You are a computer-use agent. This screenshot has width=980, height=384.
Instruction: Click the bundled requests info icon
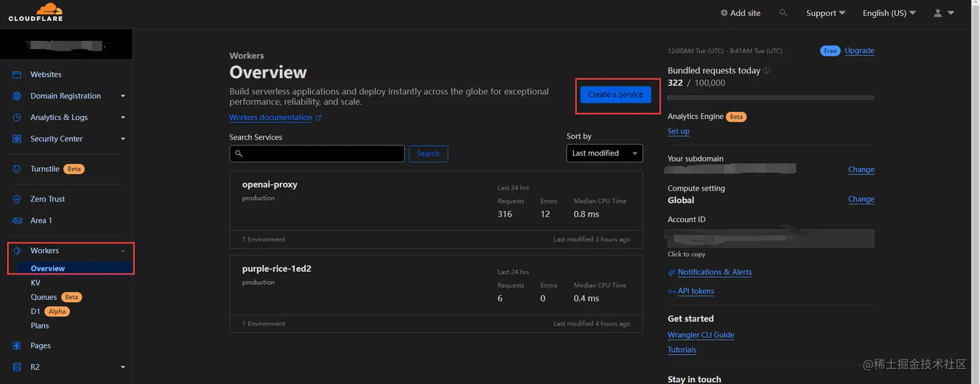[x=767, y=71]
